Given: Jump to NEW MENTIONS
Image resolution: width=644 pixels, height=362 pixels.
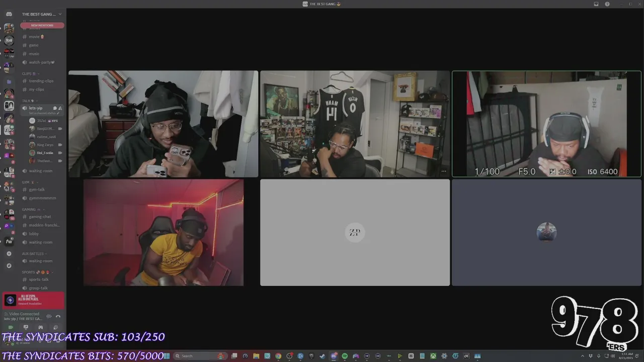Looking at the screenshot, I should tap(42, 25).
